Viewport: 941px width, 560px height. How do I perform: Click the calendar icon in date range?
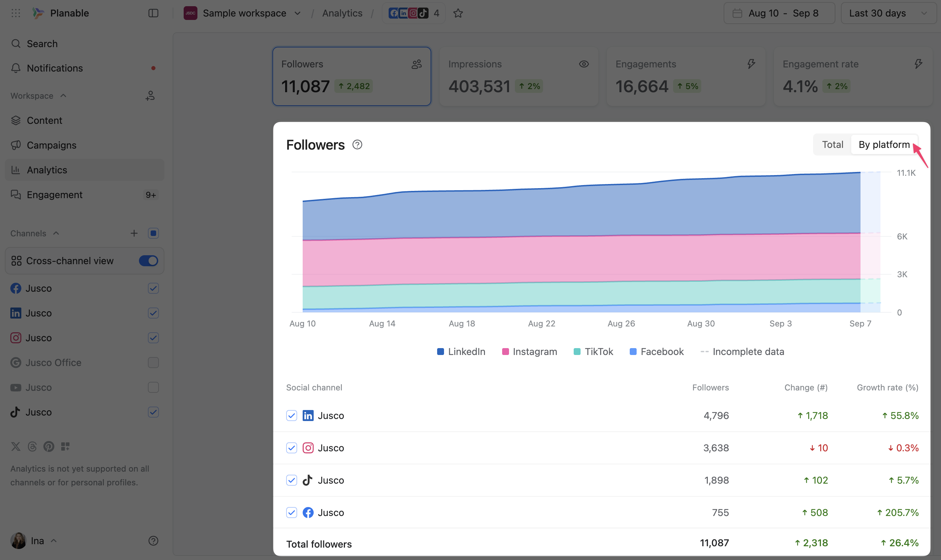tap(737, 13)
